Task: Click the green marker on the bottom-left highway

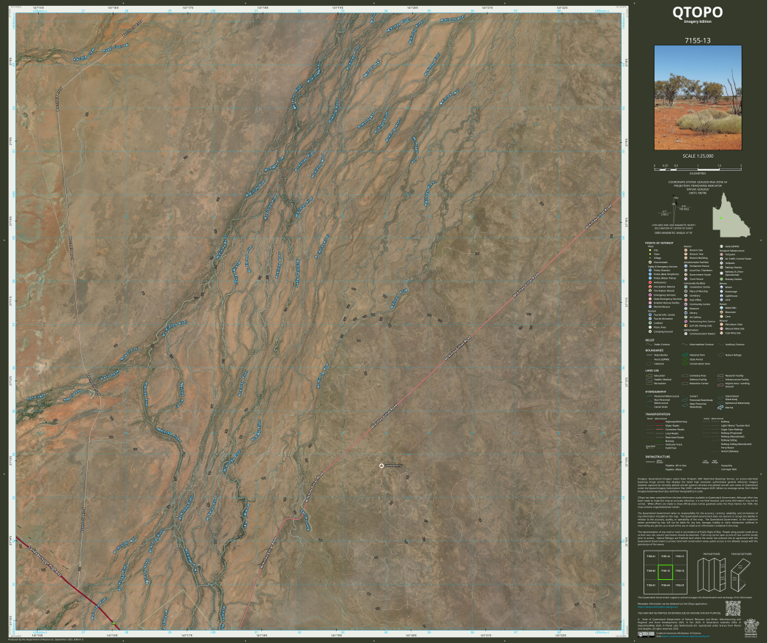Action: pos(114,623)
